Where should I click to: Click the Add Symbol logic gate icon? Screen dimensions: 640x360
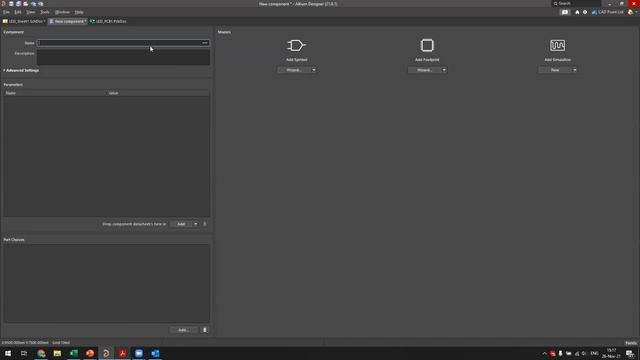tap(296, 45)
